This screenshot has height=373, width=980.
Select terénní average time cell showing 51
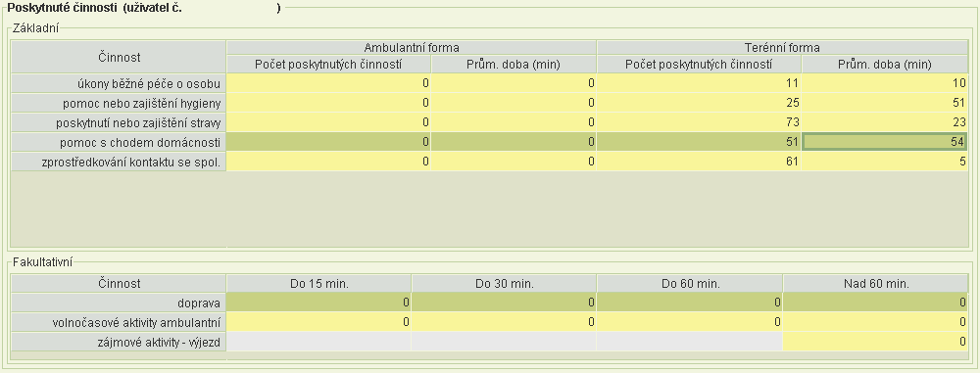(885, 103)
